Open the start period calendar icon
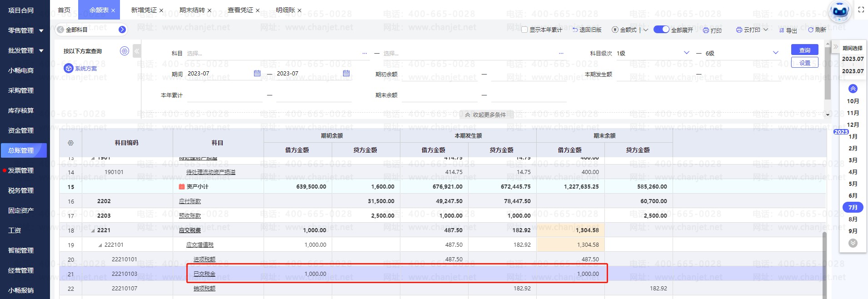 point(257,74)
